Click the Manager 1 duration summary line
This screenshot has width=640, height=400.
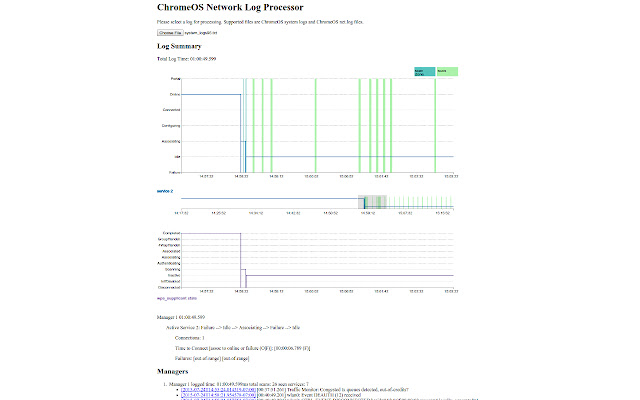point(181,317)
